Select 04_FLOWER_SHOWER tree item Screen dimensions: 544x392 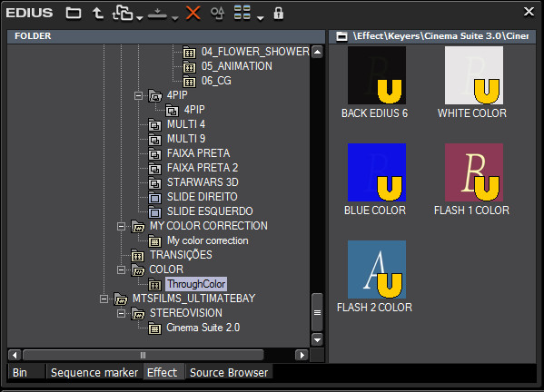click(x=255, y=52)
